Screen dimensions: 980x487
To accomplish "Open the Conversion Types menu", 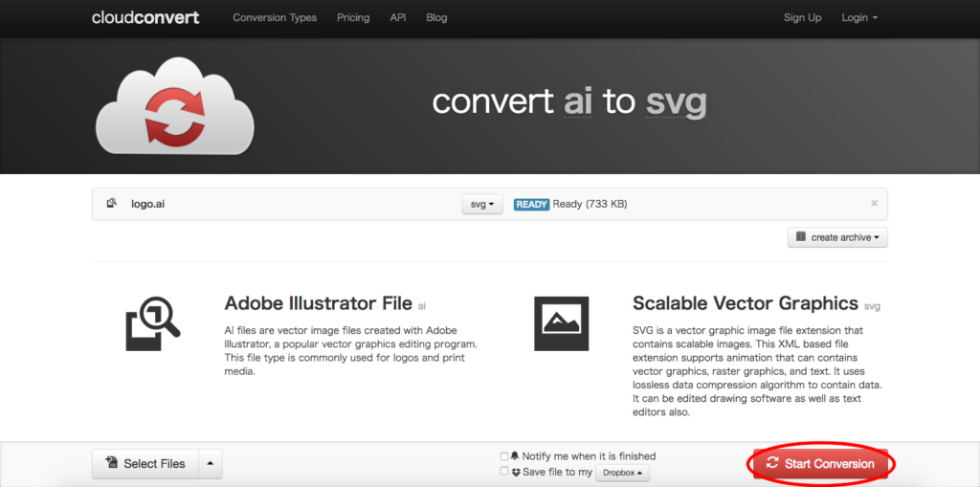I will point(275,17).
